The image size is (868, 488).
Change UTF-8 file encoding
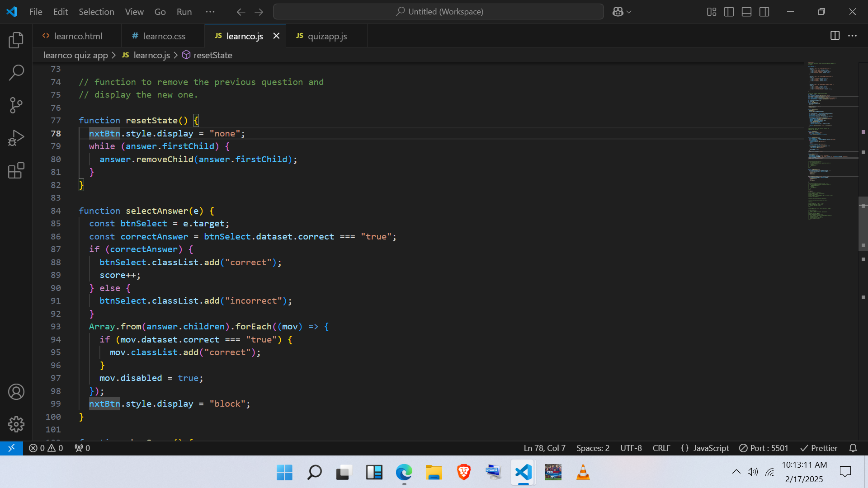tap(631, 448)
